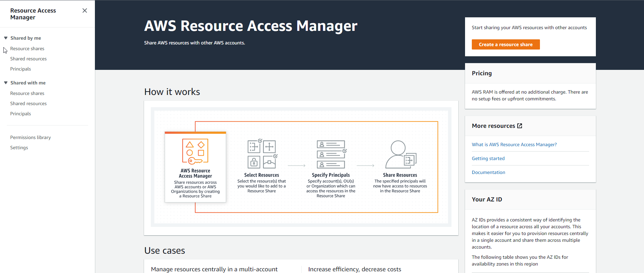Click the AWS Resource Access Manager page title

(x=251, y=26)
